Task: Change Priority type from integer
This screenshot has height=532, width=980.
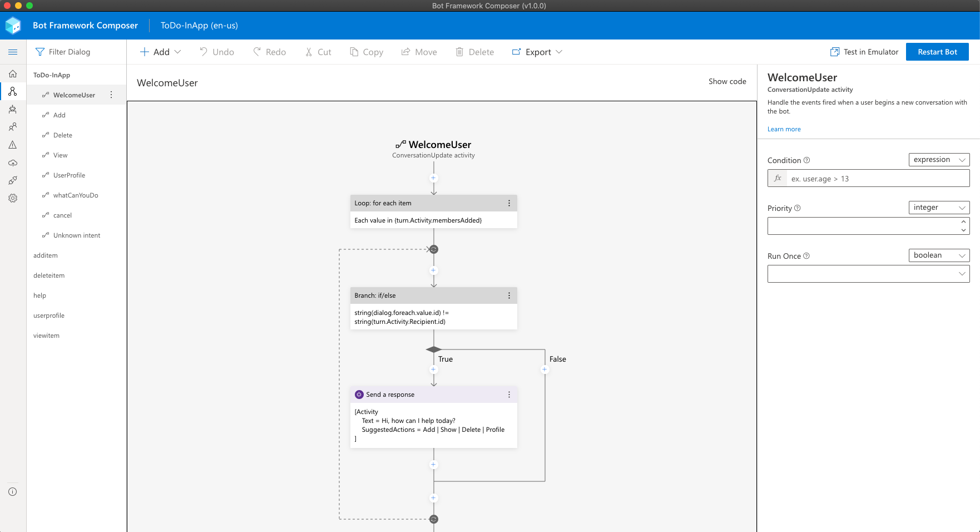Action: click(x=939, y=208)
